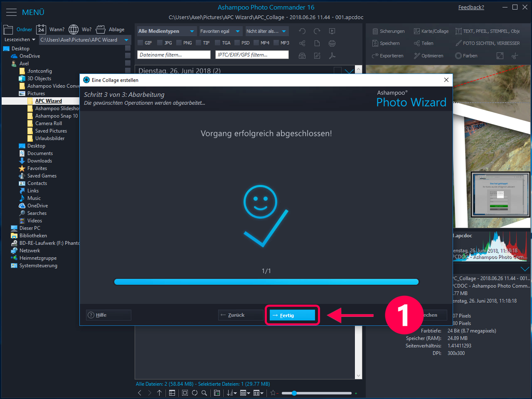The width and height of the screenshot is (532, 399).
Task: Open the Feedback? link
Action: (x=471, y=7)
